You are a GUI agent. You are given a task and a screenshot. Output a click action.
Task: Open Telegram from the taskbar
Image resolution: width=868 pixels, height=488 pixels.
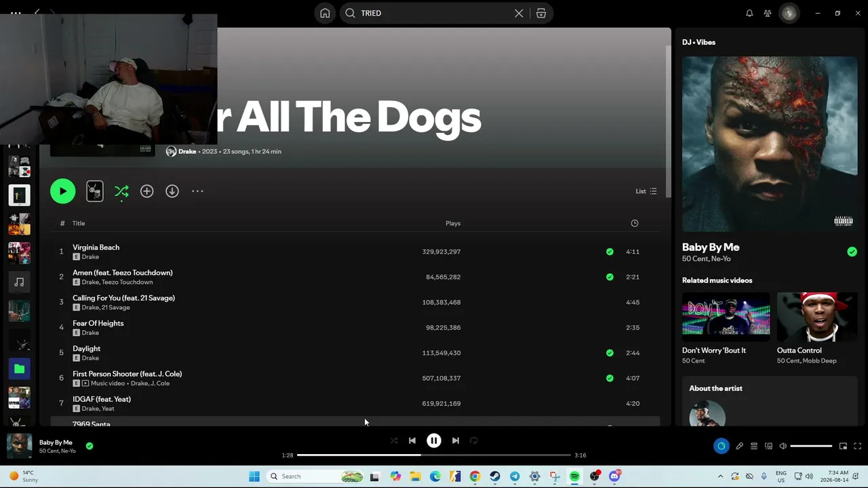pos(515,476)
